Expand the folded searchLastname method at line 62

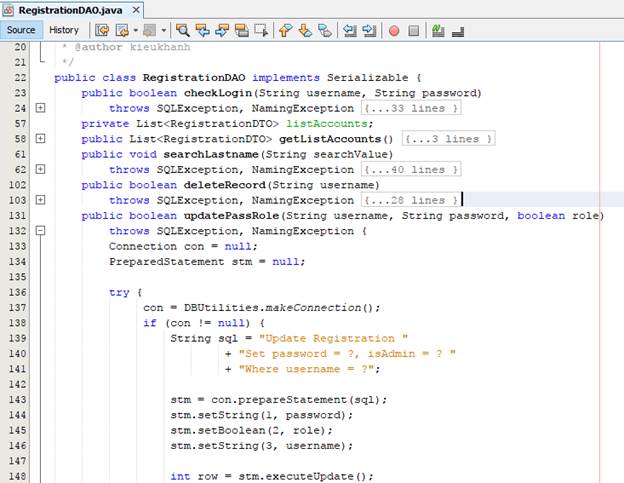tap(40, 169)
